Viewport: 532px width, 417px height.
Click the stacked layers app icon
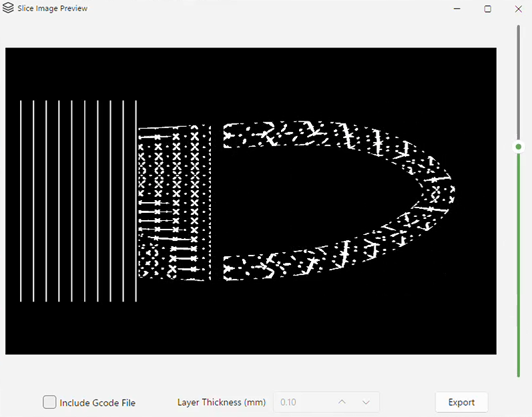click(x=8, y=8)
